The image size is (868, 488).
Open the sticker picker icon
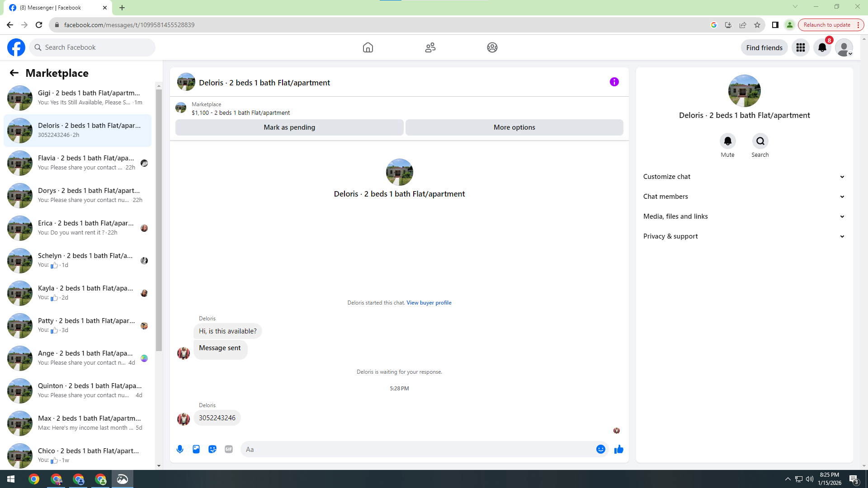212,449
